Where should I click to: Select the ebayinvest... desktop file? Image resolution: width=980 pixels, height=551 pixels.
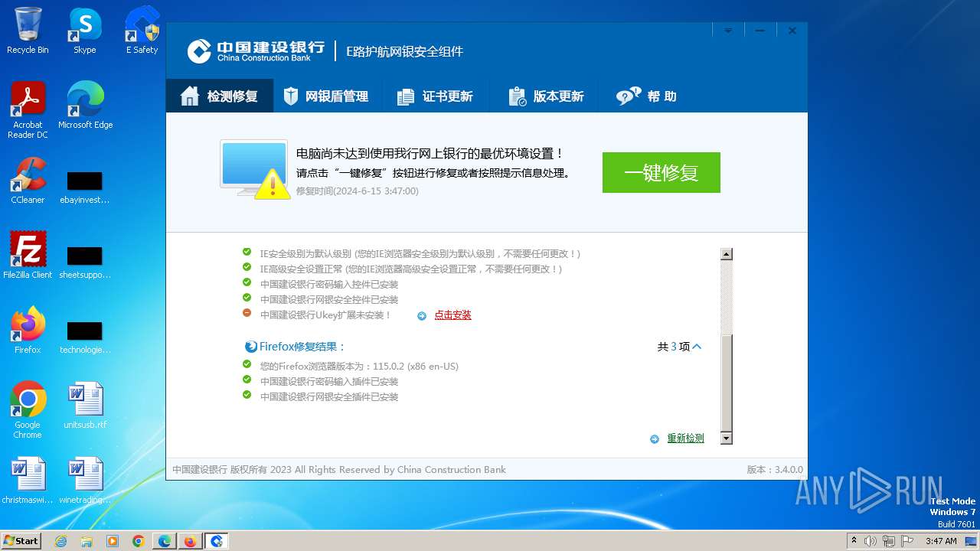point(85,189)
